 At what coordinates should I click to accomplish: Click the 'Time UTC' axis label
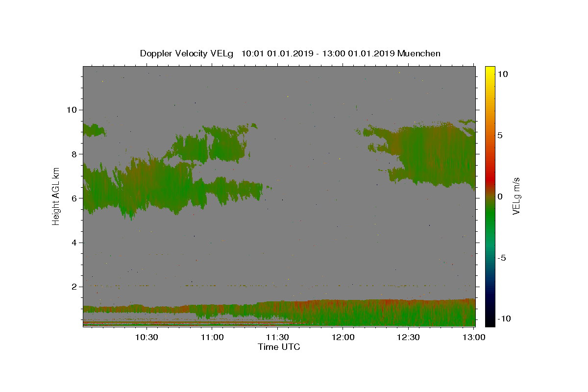pyautogui.click(x=279, y=347)
